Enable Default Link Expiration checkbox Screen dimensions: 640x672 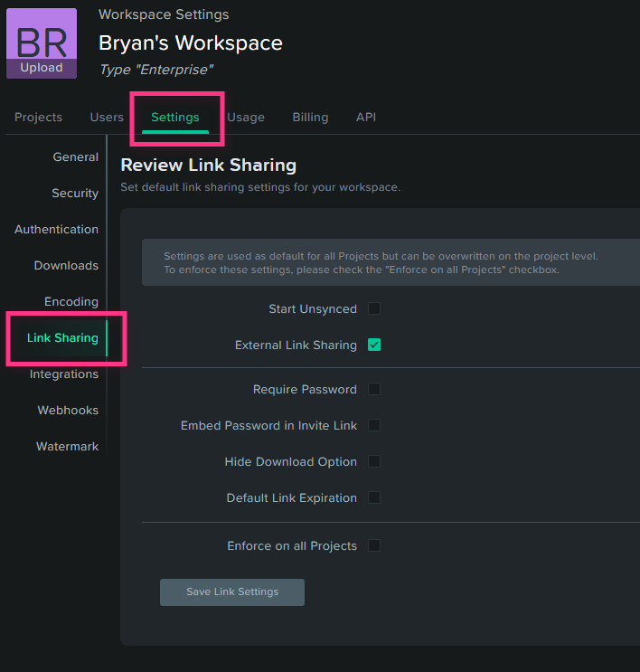[374, 497]
